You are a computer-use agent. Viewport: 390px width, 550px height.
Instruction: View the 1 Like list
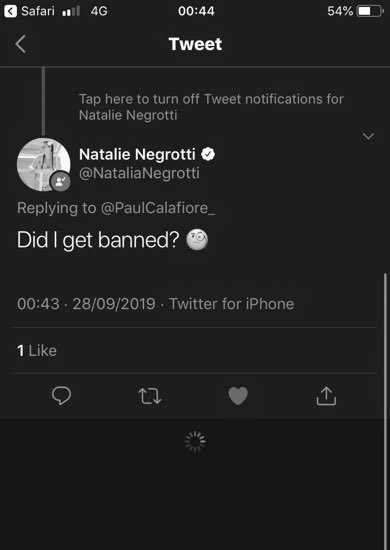click(37, 351)
